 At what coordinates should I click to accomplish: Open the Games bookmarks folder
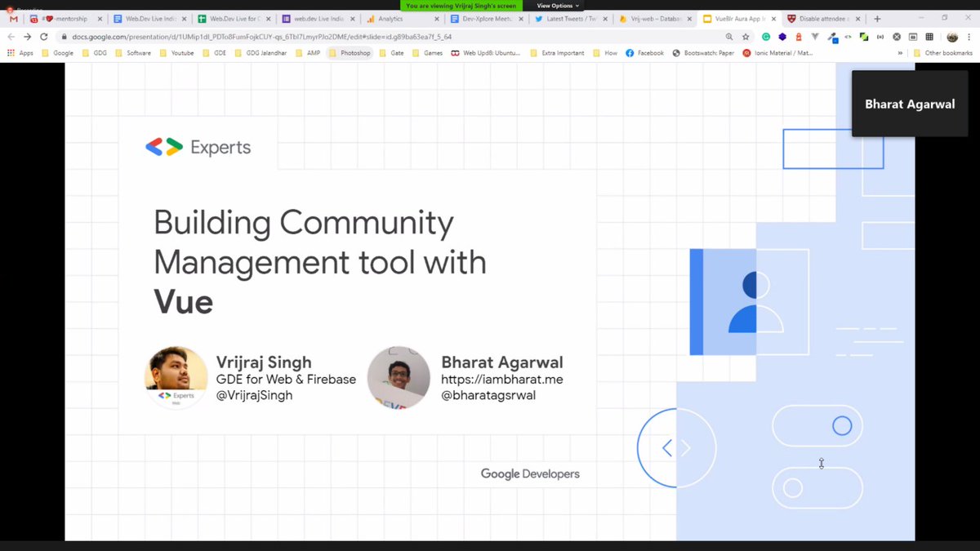428,53
